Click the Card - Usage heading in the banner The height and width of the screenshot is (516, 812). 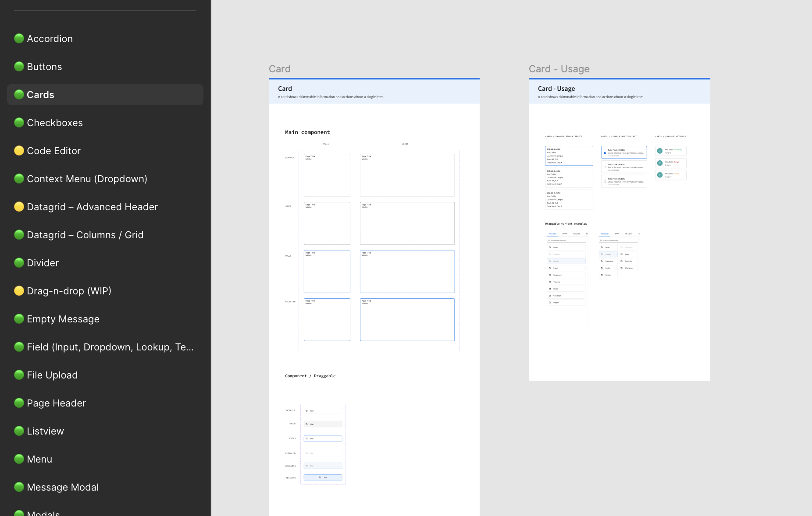tap(556, 88)
